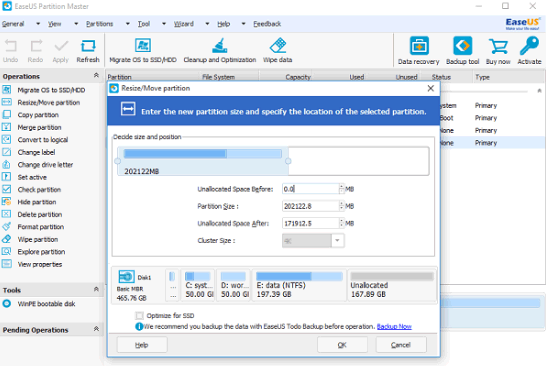The image size is (546, 366).
Task: Open the Tool menu
Action: point(143,24)
